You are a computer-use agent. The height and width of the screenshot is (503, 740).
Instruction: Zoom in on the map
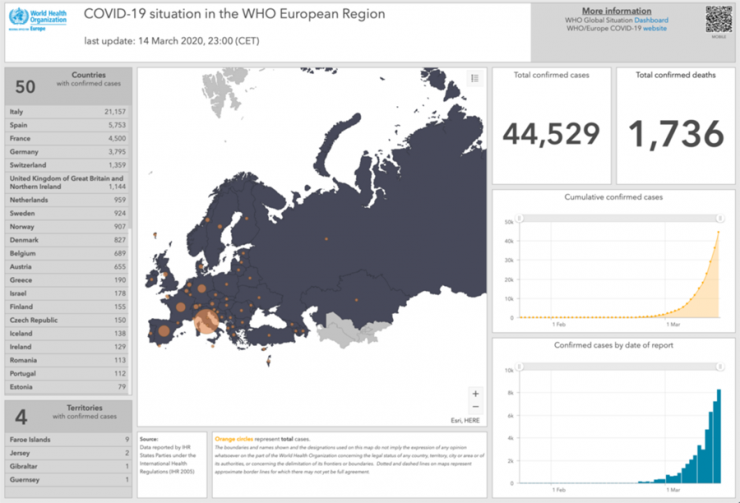475,393
